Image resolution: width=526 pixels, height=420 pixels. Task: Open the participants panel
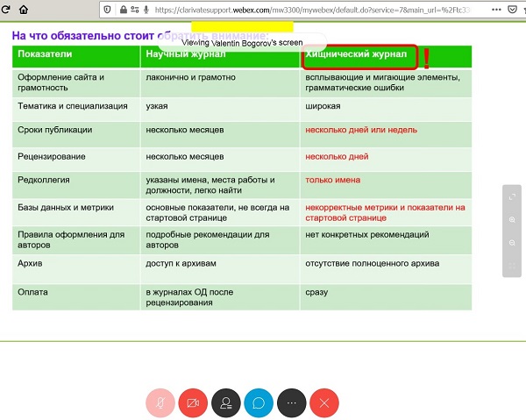click(x=225, y=403)
